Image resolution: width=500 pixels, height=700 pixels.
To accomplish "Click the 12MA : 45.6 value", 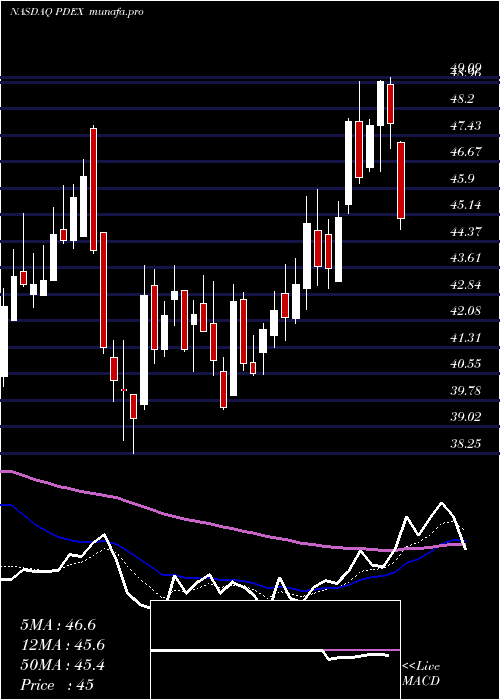I will pos(62,645).
